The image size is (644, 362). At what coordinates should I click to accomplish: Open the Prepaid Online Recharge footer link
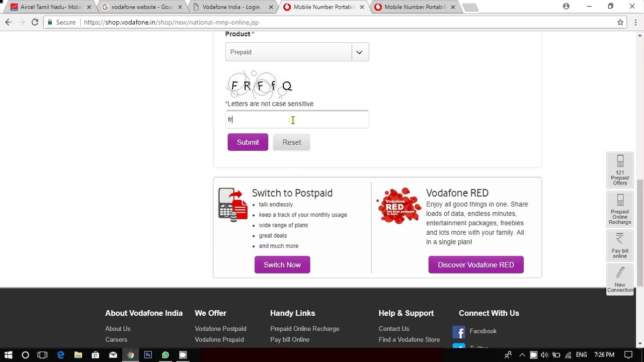pyautogui.click(x=304, y=329)
